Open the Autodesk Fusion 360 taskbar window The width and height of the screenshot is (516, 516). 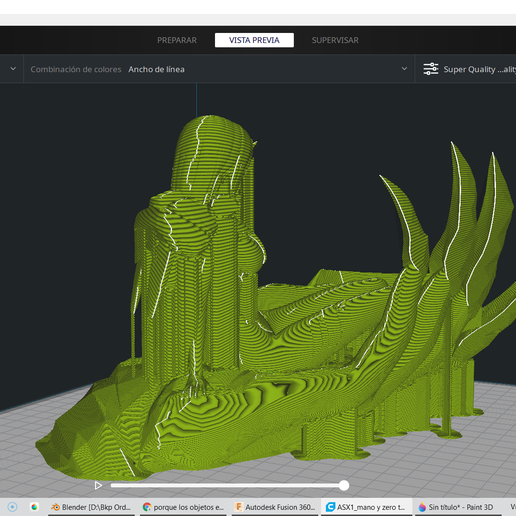pyautogui.click(x=275, y=507)
